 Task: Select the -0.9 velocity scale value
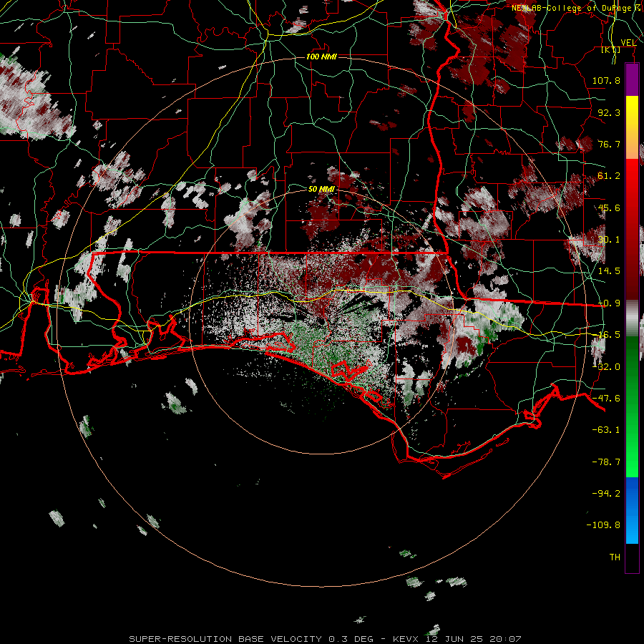pyautogui.click(x=609, y=303)
